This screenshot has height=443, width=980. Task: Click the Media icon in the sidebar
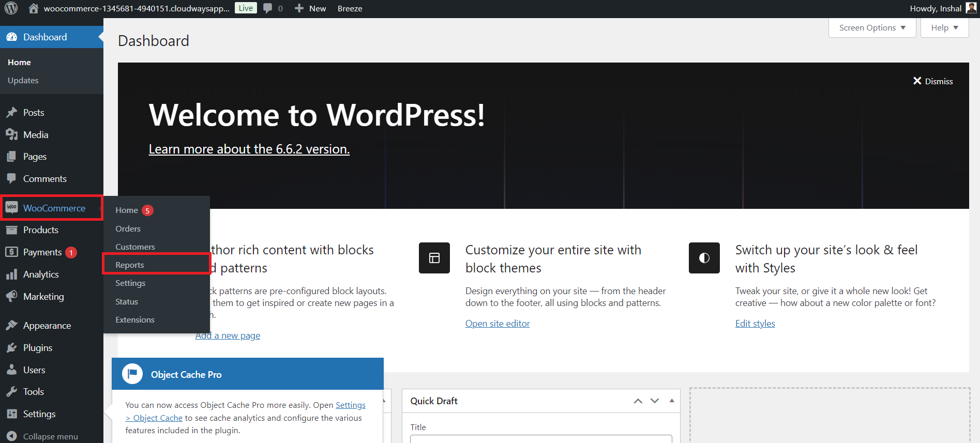click(x=11, y=134)
